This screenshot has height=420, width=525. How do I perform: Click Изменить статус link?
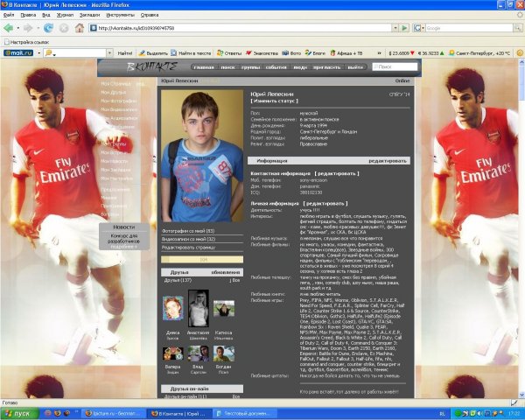tap(274, 101)
